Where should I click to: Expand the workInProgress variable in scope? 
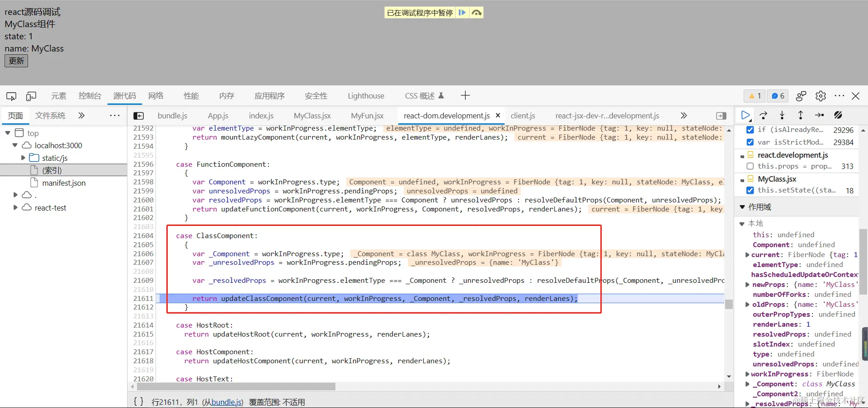747,374
